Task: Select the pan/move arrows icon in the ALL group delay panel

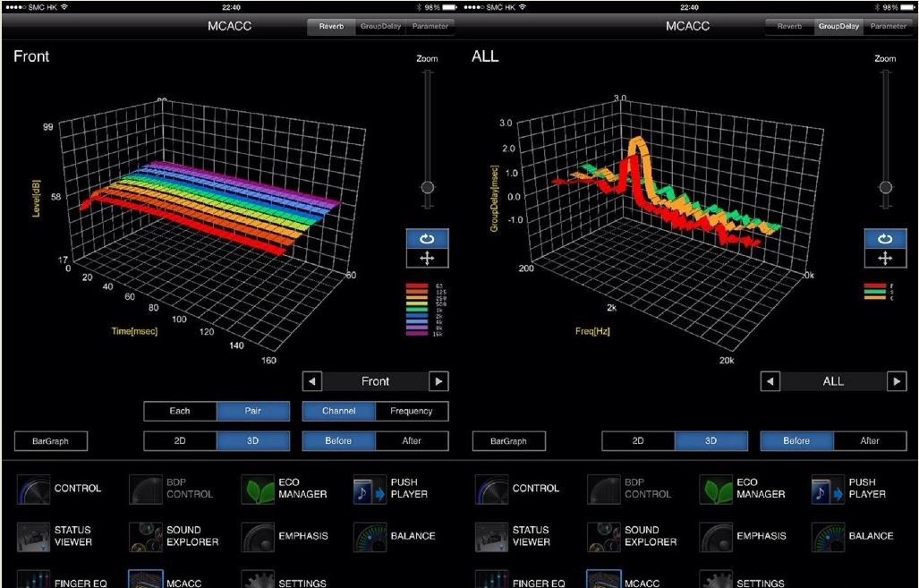Action: tap(885, 258)
